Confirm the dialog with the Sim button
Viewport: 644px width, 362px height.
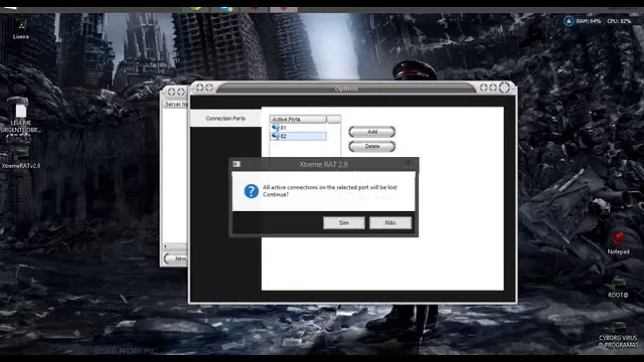[344, 223]
